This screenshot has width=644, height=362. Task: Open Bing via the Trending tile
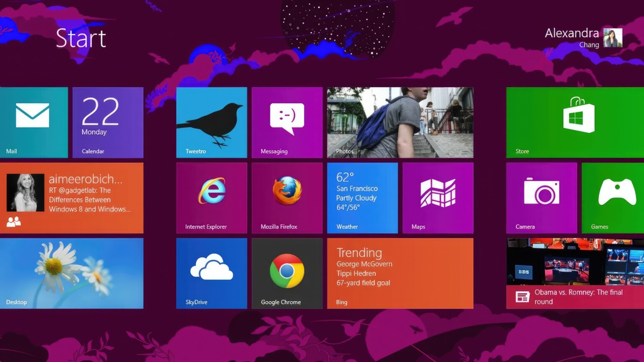400,272
